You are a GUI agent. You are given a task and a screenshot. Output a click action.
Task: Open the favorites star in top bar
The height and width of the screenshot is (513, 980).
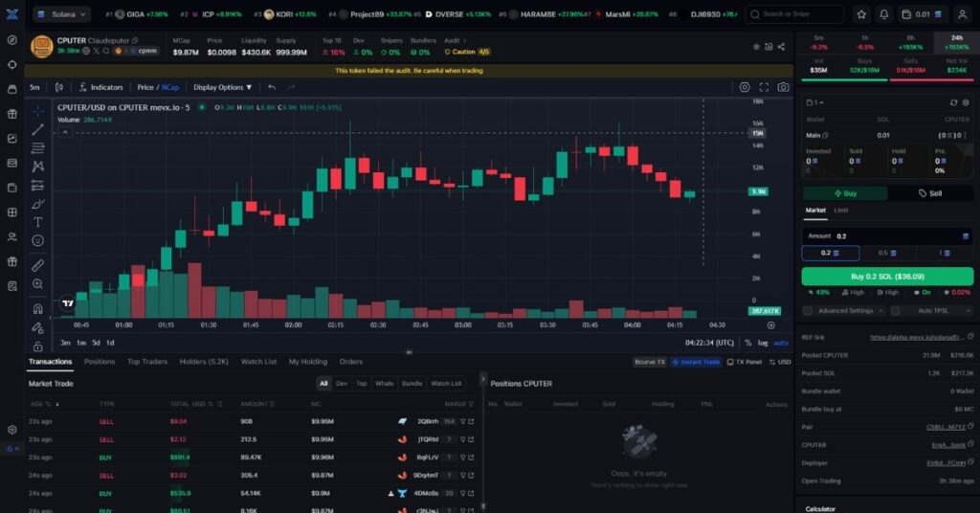pyautogui.click(x=861, y=13)
